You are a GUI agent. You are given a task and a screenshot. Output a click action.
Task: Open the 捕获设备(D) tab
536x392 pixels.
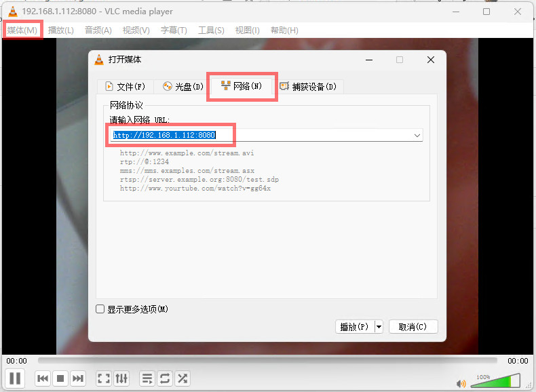(307, 87)
